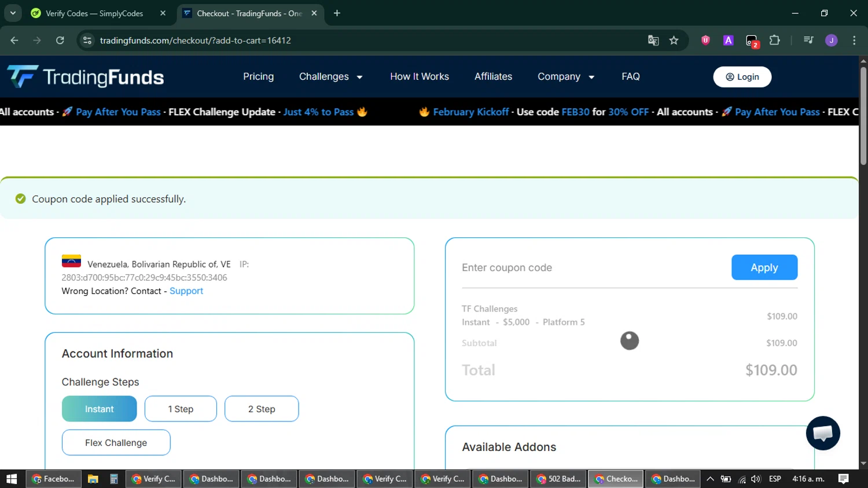
Task: Open the uBlock shield extension icon
Action: (705, 41)
